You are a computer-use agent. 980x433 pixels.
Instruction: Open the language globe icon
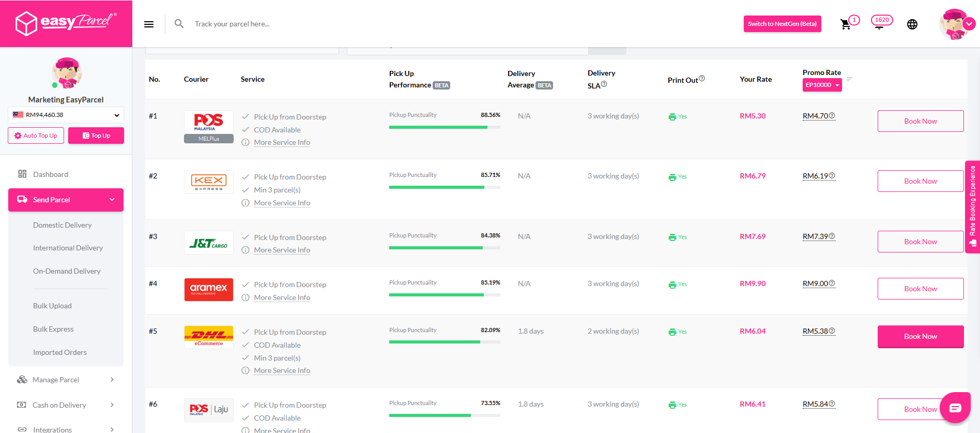[912, 24]
